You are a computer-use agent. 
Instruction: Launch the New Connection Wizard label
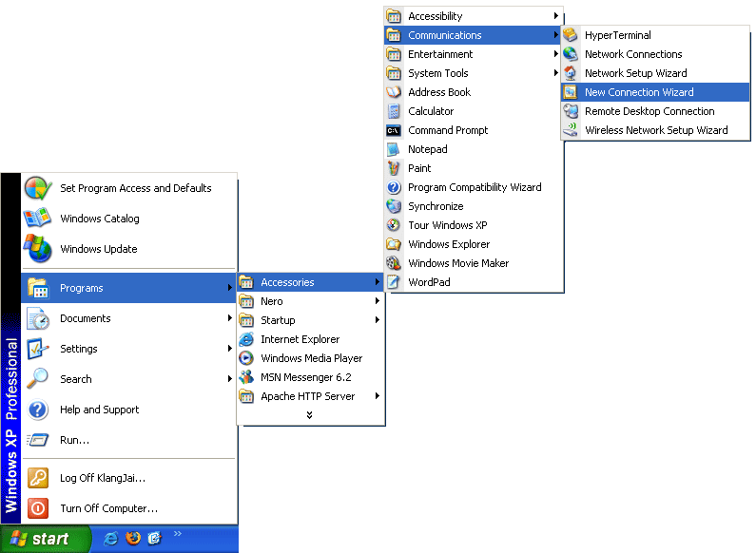(x=639, y=92)
